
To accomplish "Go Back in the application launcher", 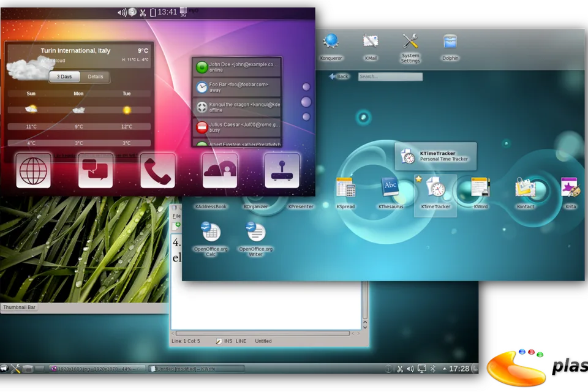I will coord(339,77).
